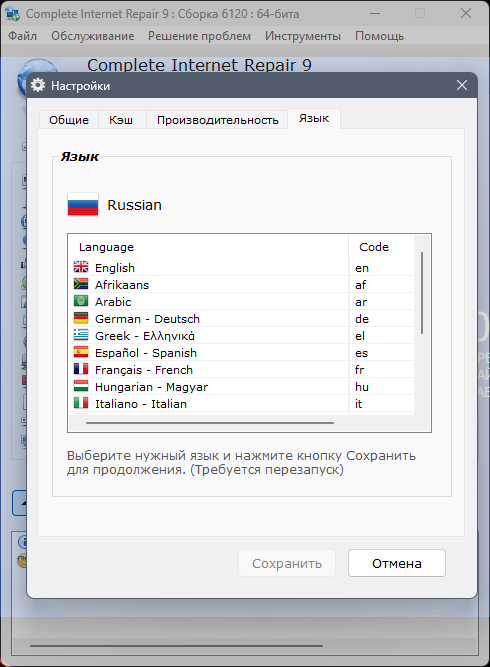Minimize the Complete Internet Repair window
Viewport: 490px width, 667px height.
point(375,14)
